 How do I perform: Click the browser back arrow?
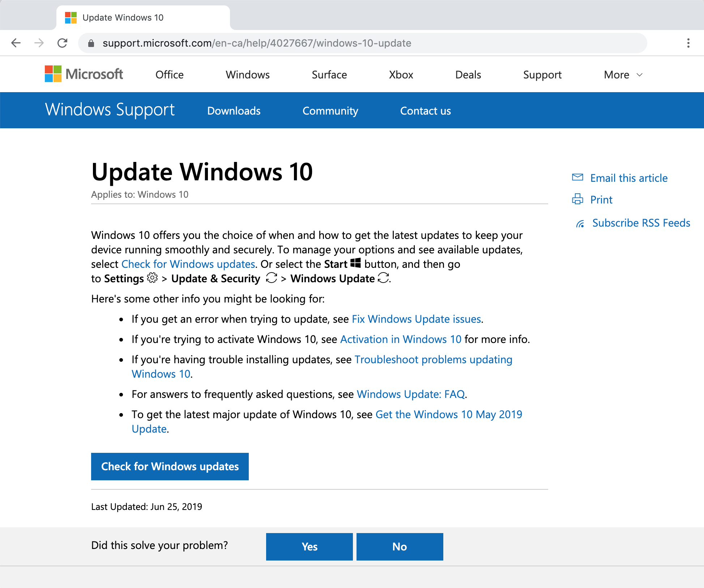point(16,43)
